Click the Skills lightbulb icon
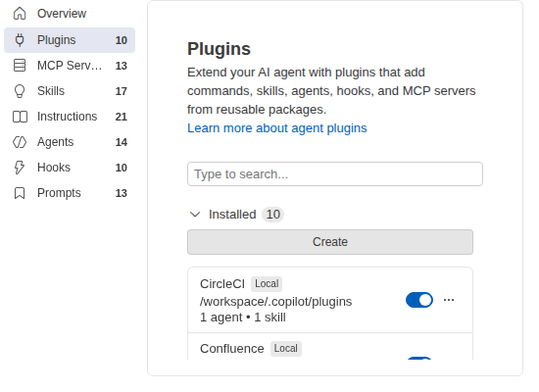The height and width of the screenshot is (392, 539). click(20, 91)
